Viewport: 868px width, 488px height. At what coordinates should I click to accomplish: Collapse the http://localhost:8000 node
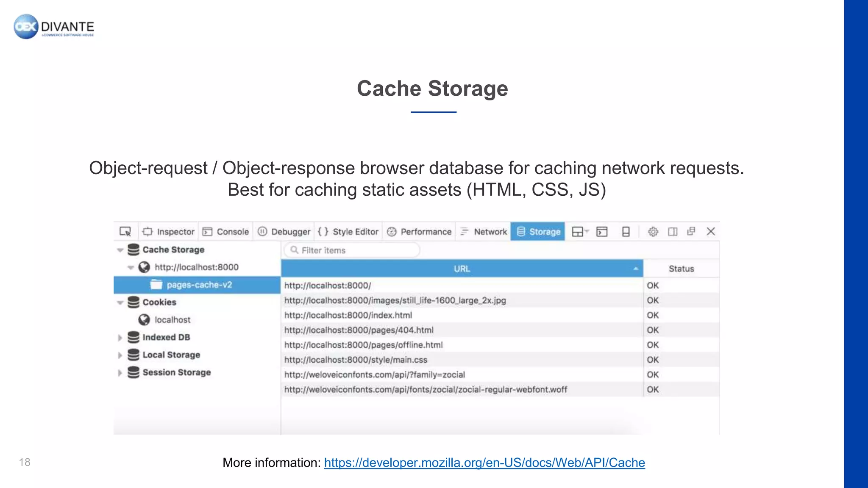(x=131, y=267)
